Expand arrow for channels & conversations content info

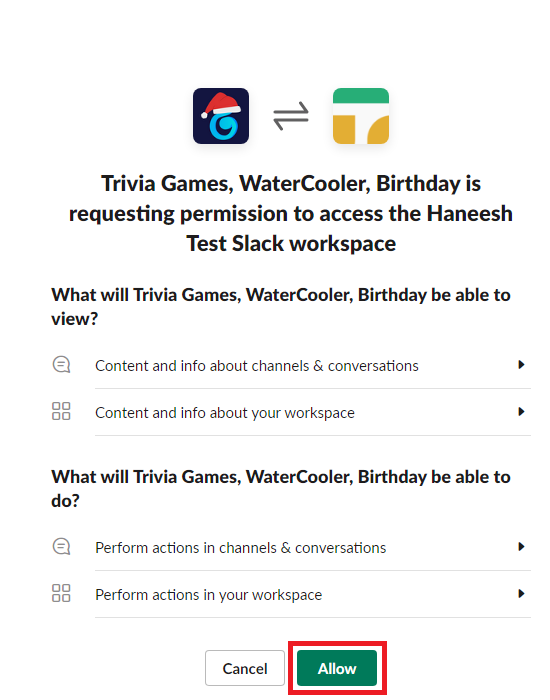pos(521,365)
